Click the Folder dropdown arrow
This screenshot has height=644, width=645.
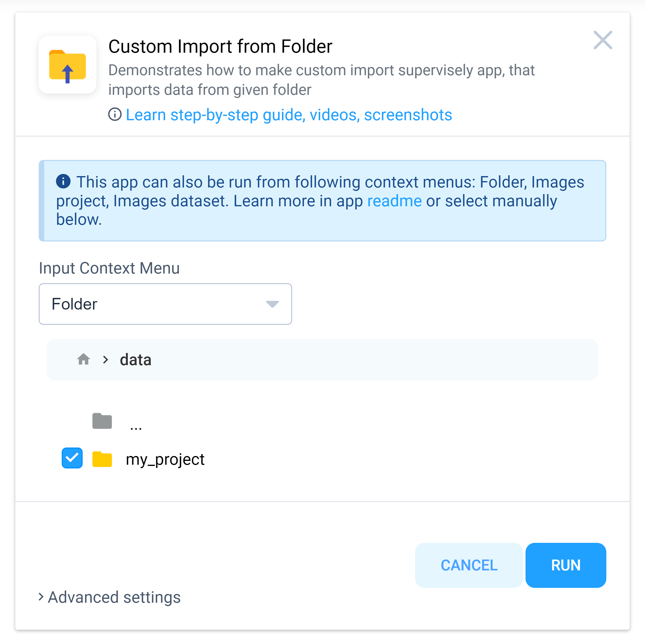[272, 304]
